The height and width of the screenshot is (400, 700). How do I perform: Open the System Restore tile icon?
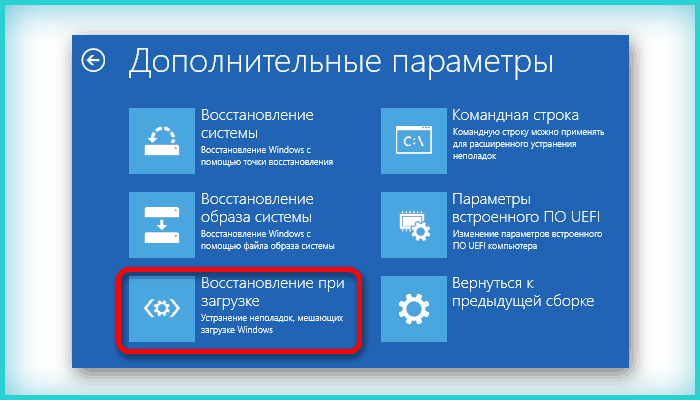(x=162, y=141)
